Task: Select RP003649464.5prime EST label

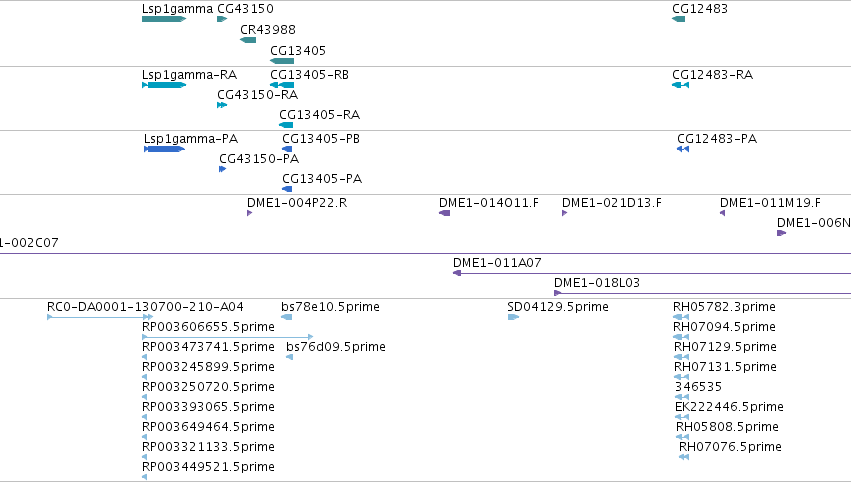Action: tap(208, 427)
